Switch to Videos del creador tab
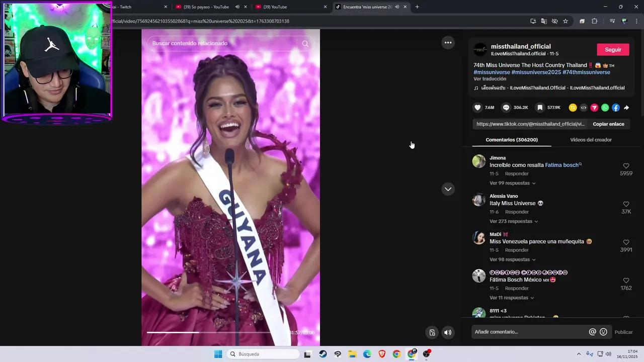 point(591,140)
